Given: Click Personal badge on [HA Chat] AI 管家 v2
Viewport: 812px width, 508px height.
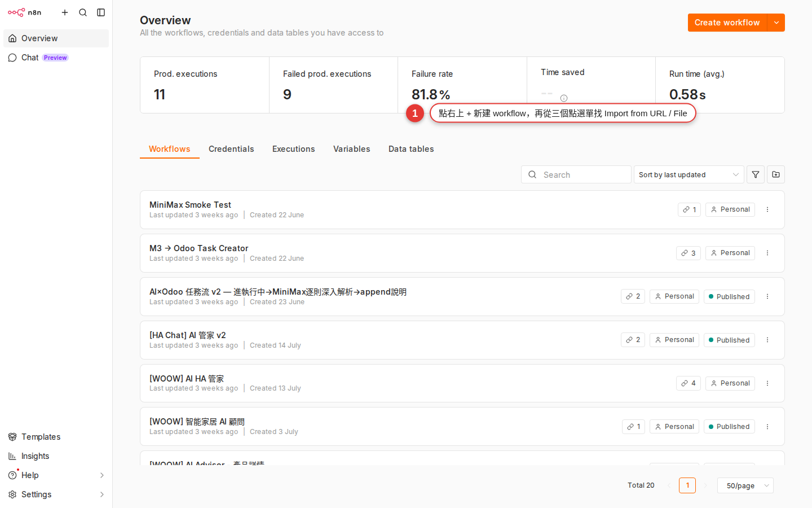Looking at the screenshot, I should (674, 340).
